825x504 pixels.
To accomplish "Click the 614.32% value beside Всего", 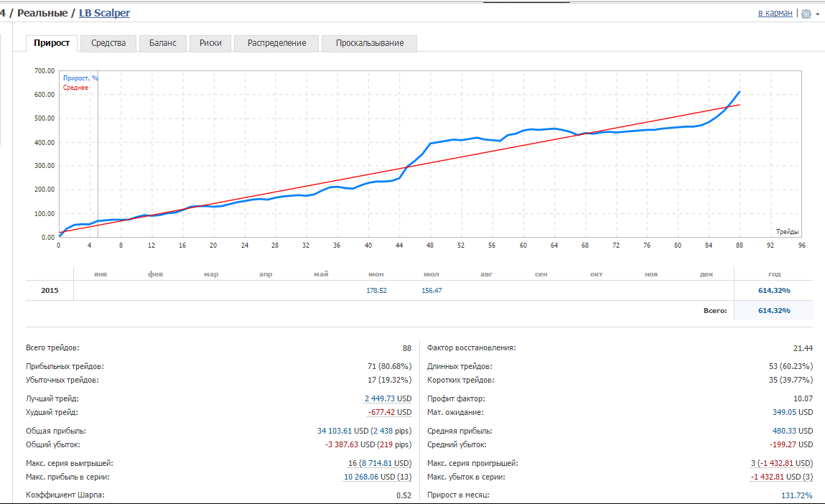I will [774, 310].
